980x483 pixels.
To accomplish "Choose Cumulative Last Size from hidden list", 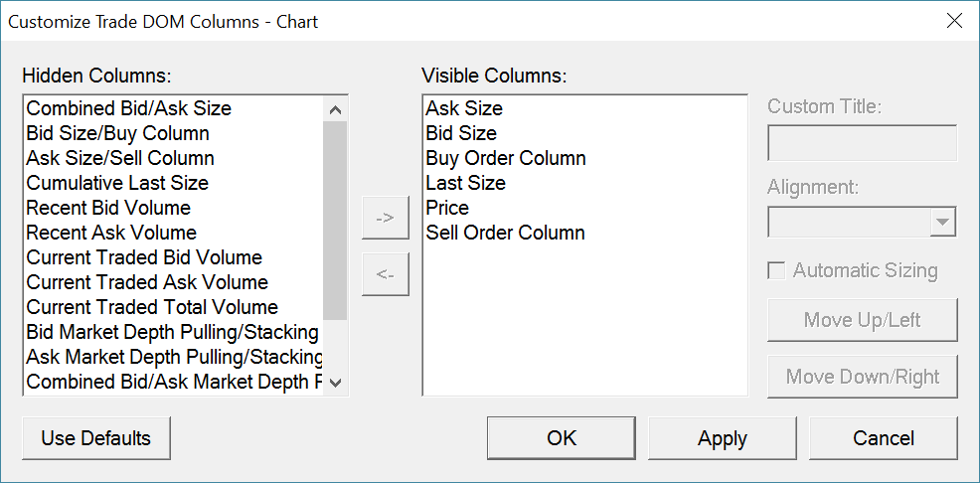I will 117,183.
